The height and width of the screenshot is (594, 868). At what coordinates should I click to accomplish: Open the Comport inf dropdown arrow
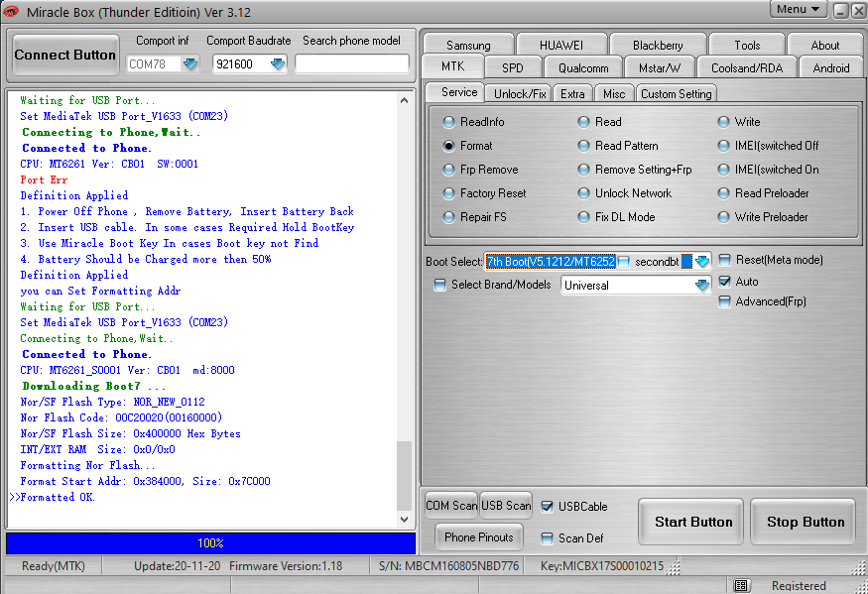point(189,64)
